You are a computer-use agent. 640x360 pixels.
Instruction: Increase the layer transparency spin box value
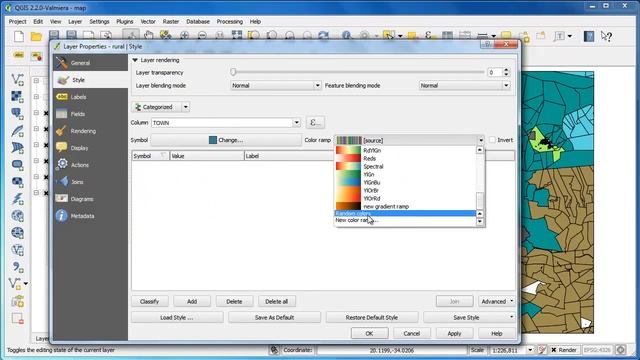506,70
